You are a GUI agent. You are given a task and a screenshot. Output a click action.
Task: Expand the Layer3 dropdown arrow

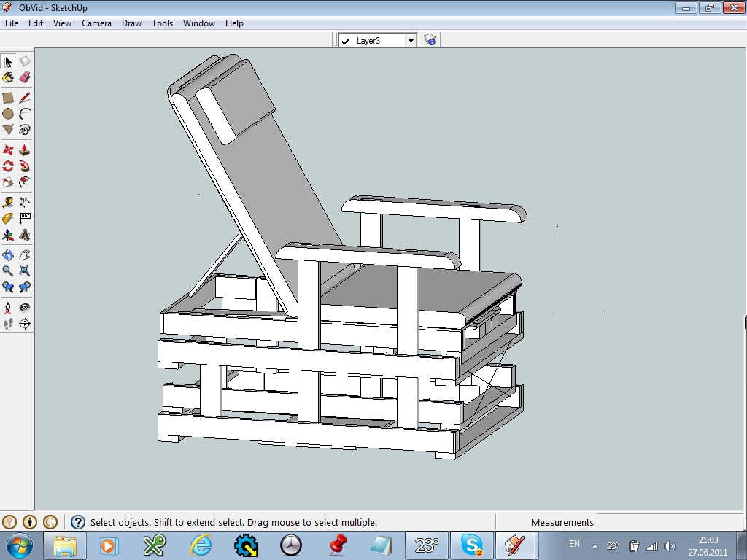coord(411,41)
